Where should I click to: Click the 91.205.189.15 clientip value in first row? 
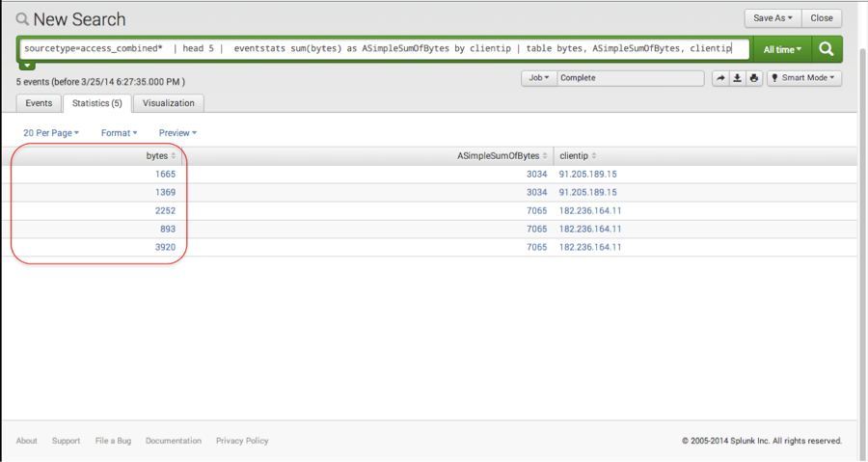tap(587, 175)
